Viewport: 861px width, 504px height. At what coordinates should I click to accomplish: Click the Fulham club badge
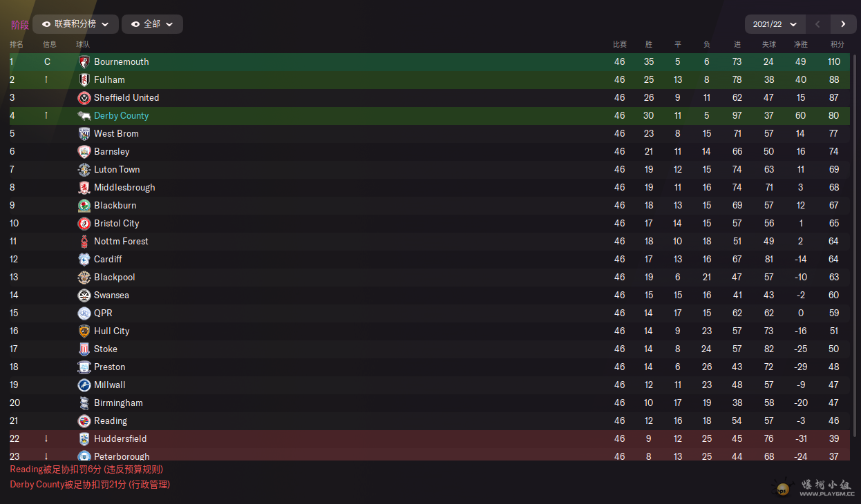click(84, 79)
